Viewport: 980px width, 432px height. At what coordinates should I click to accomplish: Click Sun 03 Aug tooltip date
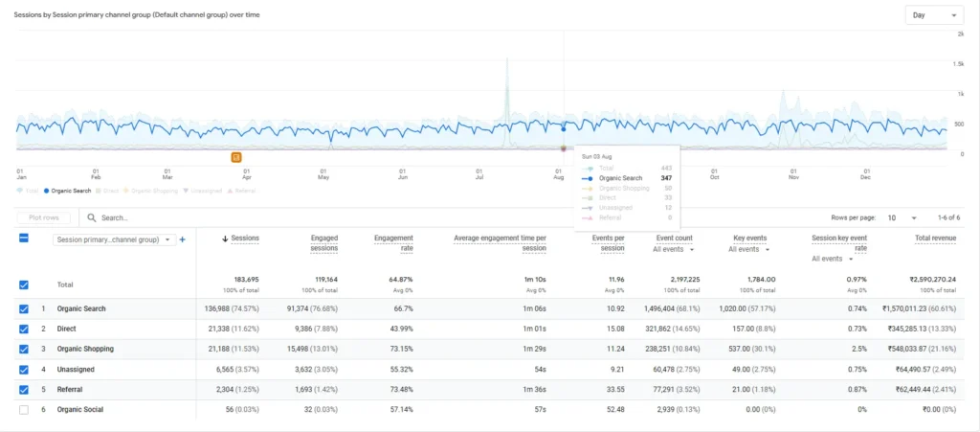596,156
